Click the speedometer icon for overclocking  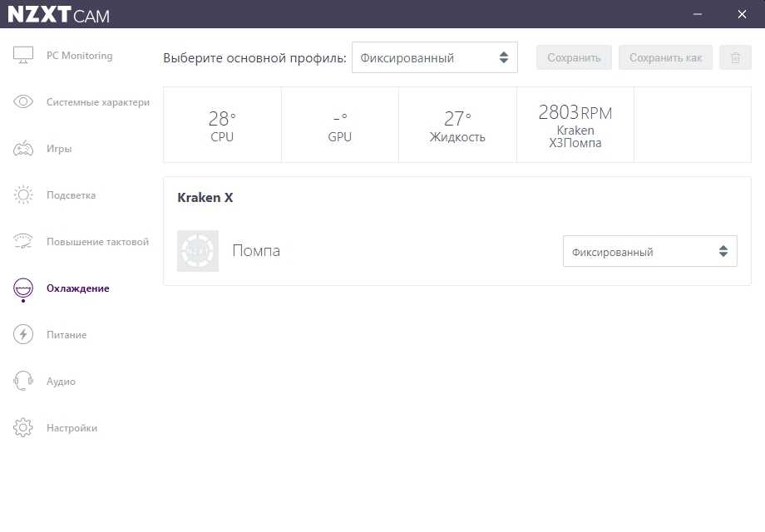click(23, 242)
